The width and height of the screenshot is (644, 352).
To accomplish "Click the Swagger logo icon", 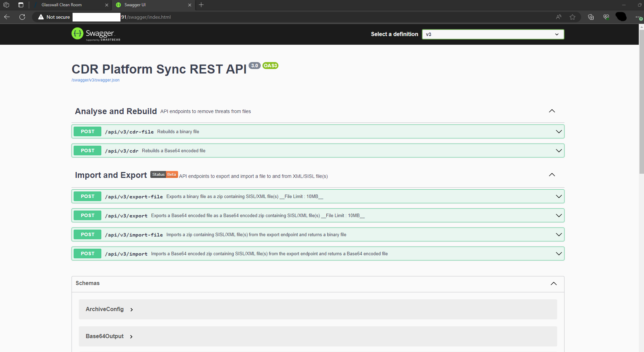I will [x=77, y=34].
